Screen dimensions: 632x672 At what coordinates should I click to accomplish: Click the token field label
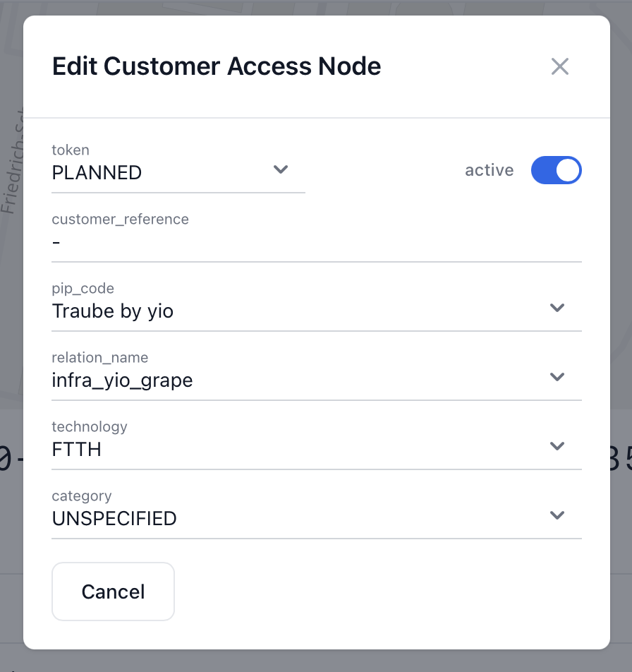tap(71, 150)
